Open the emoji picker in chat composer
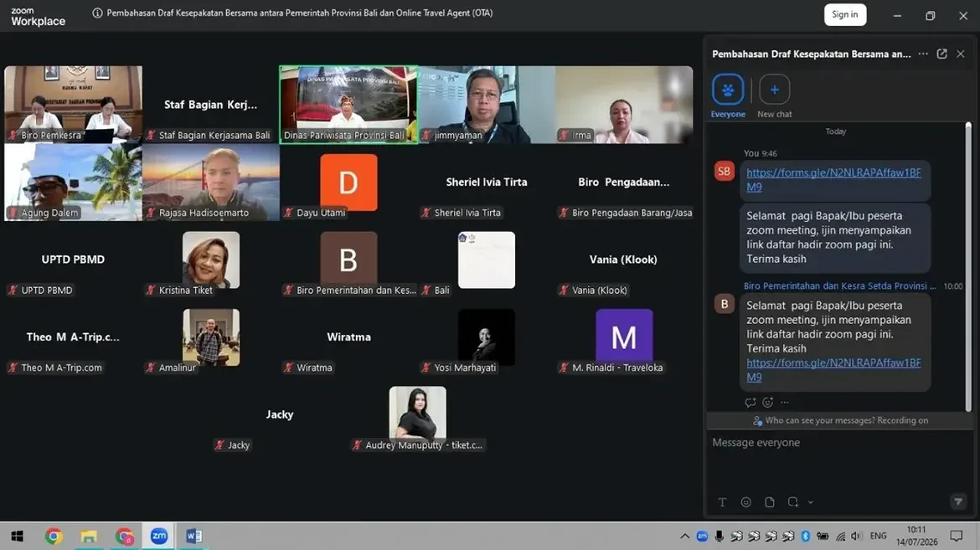 pos(745,502)
